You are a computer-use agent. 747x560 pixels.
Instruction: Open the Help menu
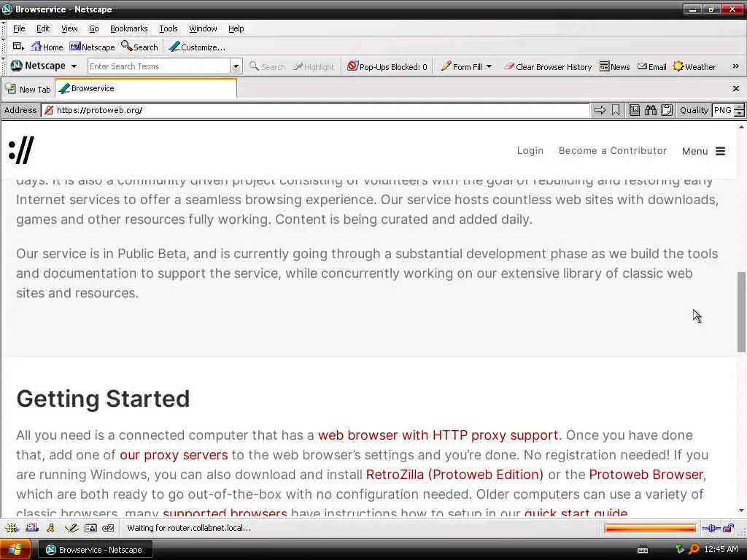point(236,28)
